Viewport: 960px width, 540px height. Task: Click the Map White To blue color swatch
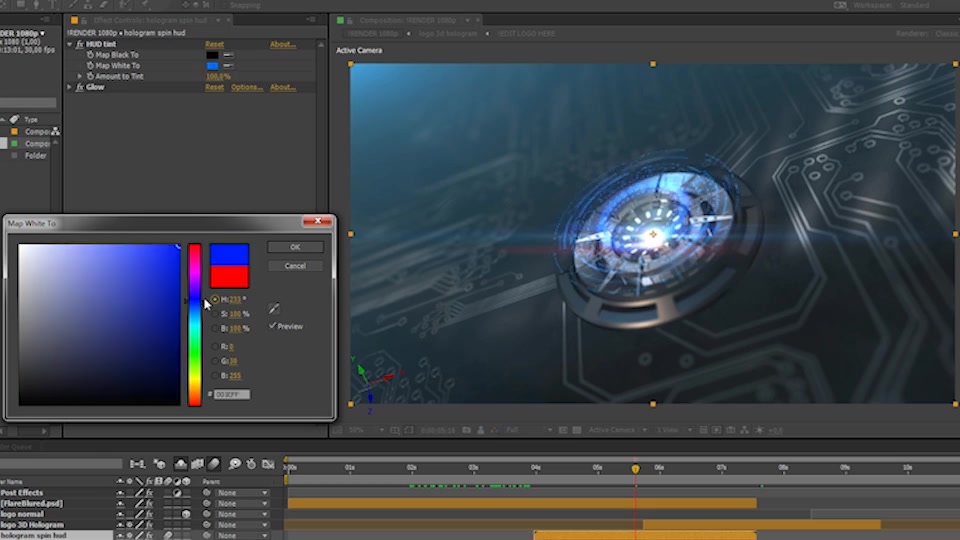(x=212, y=66)
